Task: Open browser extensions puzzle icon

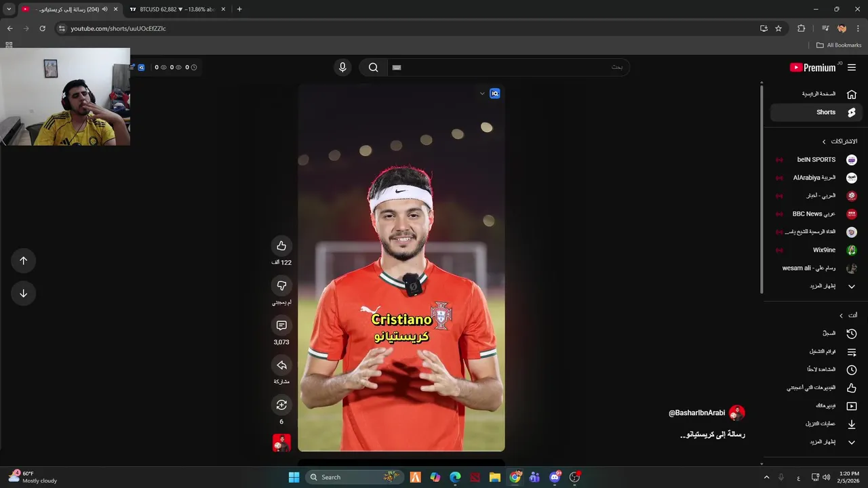Action: point(801,28)
